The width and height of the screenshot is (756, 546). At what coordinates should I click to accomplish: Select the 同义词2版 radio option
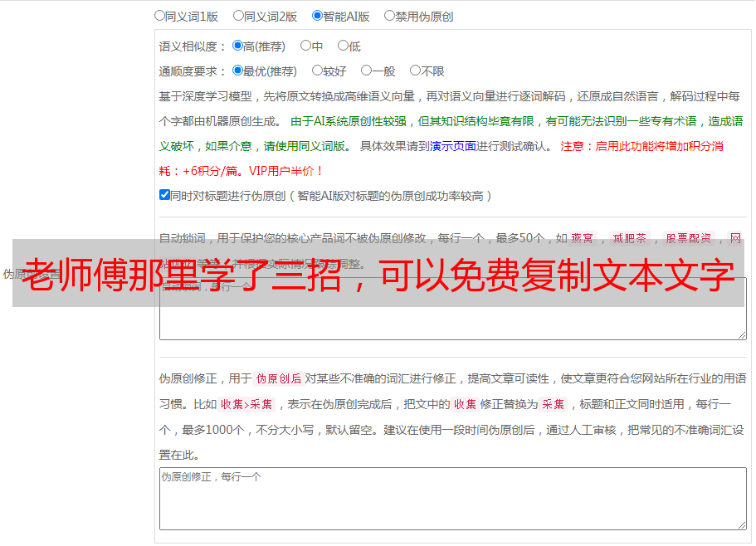(238, 16)
